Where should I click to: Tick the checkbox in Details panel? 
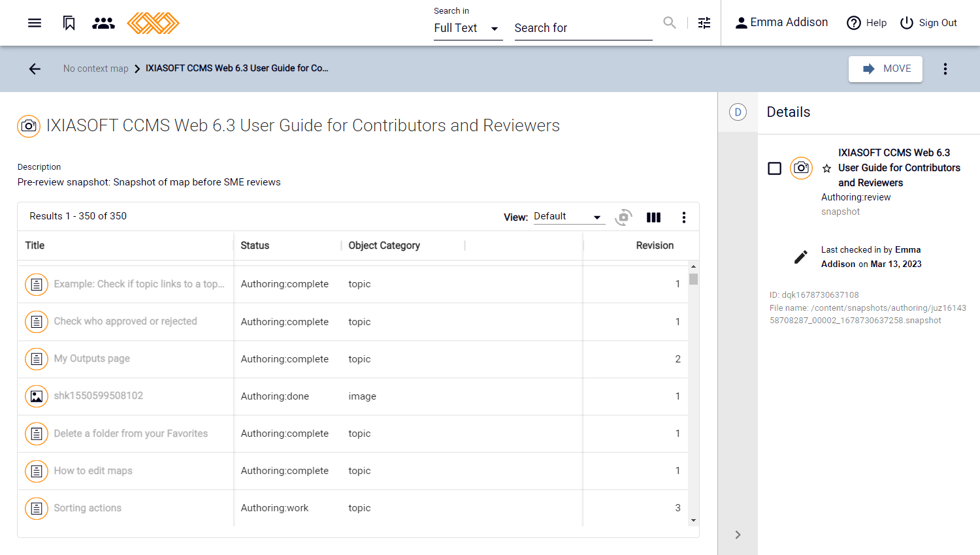click(775, 168)
